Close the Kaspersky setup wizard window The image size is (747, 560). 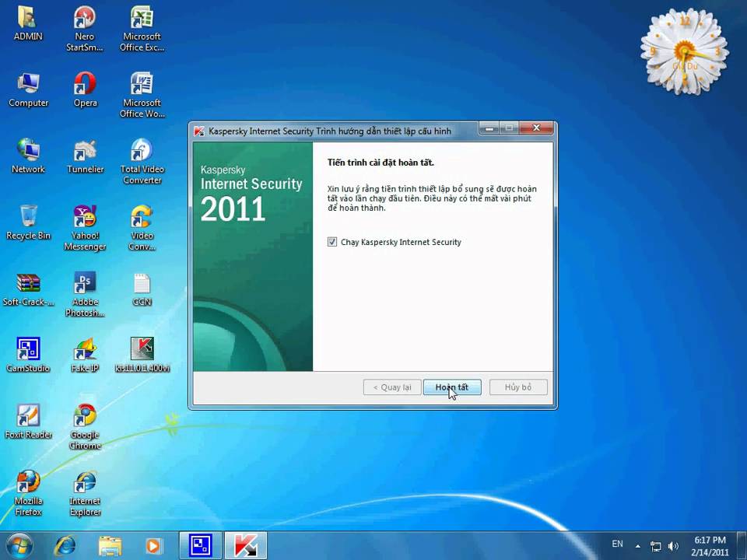[x=536, y=128]
